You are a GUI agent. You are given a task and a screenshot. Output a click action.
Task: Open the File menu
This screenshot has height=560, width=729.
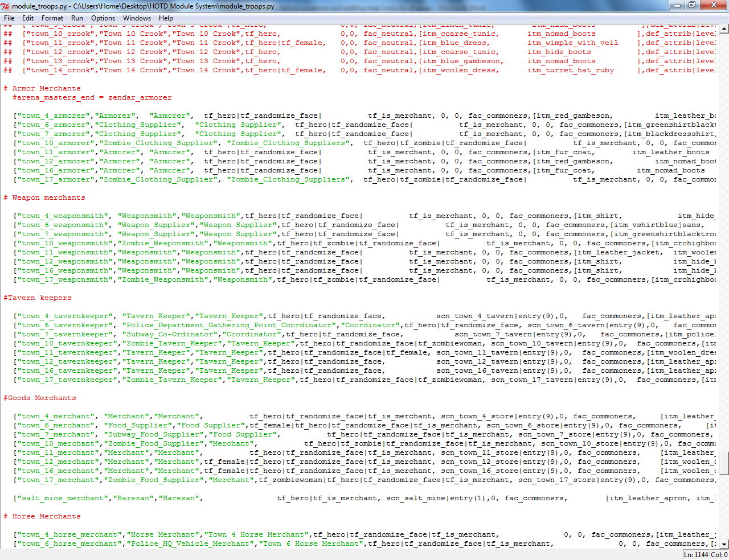pyautogui.click(x=9, y=18)
